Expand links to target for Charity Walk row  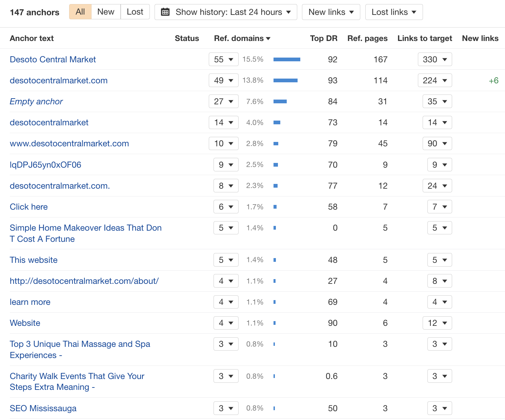(x=440, y=376)
